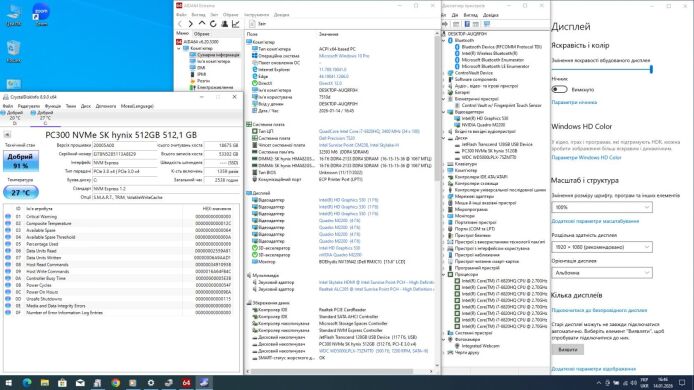Click the Critical Warning status circle icon
Screen dimensions: 694x390
pos(8,216)
